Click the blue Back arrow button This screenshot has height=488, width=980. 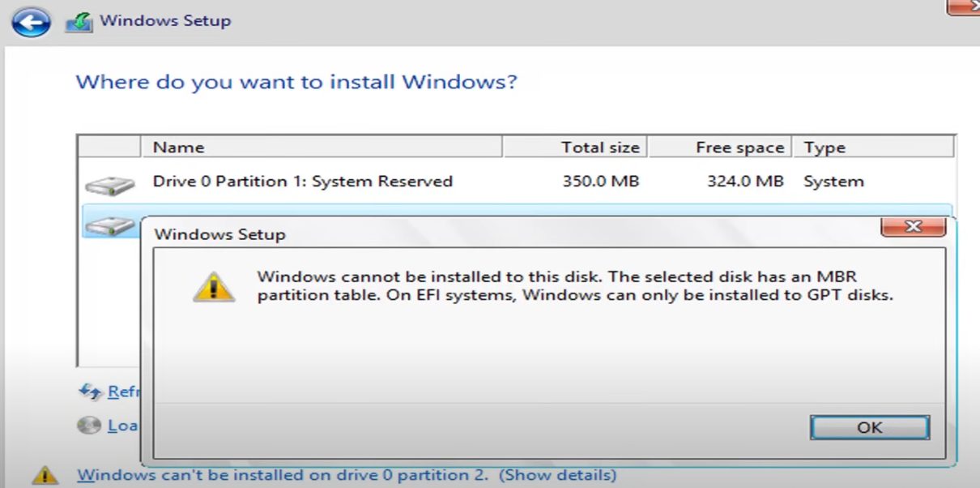click(x=32, y=22)
